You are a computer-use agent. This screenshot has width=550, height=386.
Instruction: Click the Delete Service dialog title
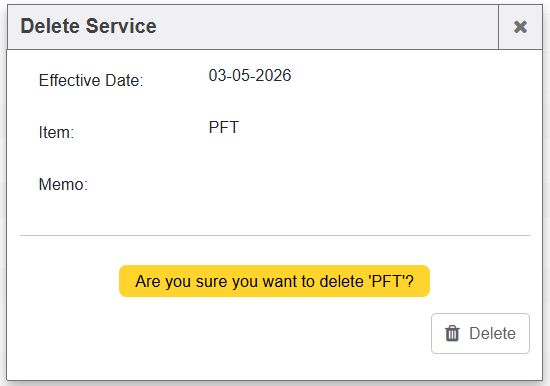pyautogui.click(x=88, y=26)
